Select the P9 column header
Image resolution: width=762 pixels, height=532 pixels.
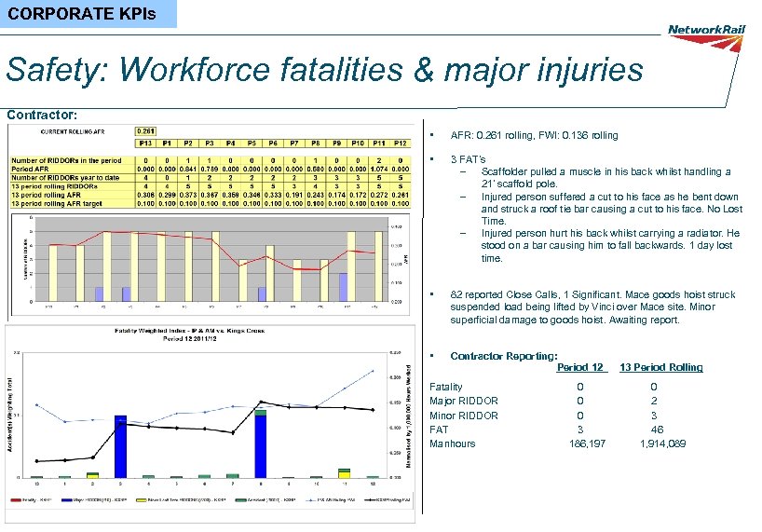pos(336,143)
